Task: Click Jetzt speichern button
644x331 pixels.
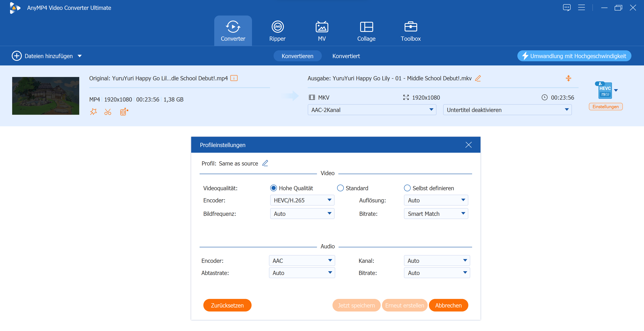Action: (356, 305)
